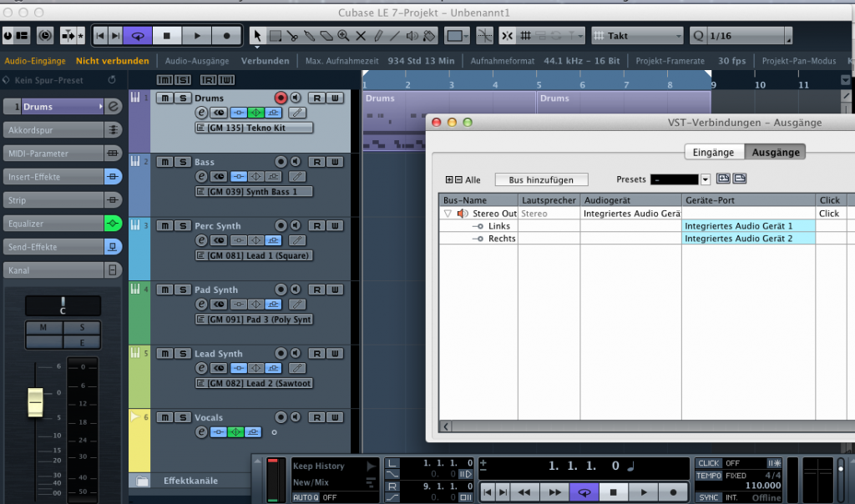Click Record in the transport panel
855x504 pixels.
pos(673,492)
